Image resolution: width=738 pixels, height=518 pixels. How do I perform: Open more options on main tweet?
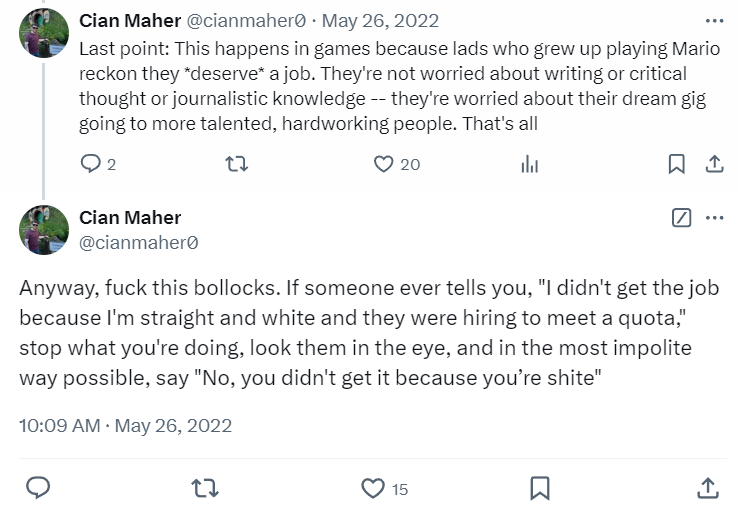pos(714,217)
